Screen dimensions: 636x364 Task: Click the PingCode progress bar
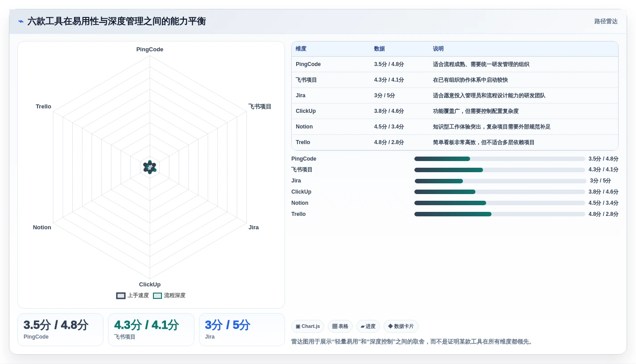500,159
